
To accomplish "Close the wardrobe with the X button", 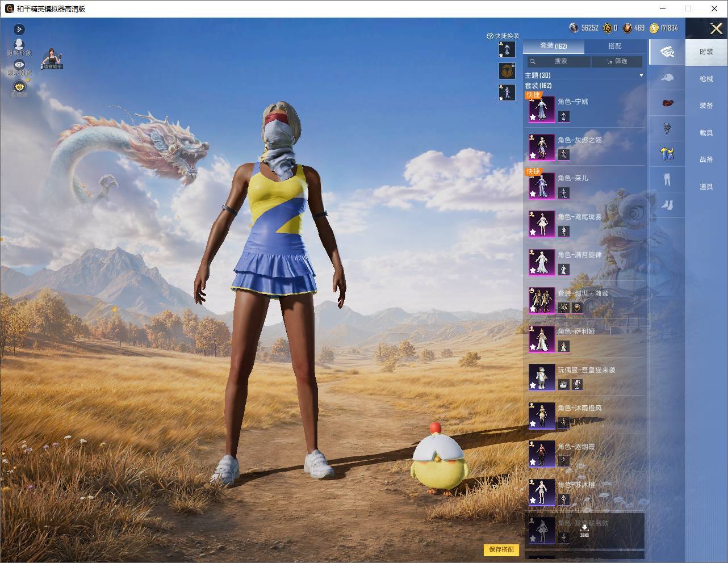I will click(716, 28).
